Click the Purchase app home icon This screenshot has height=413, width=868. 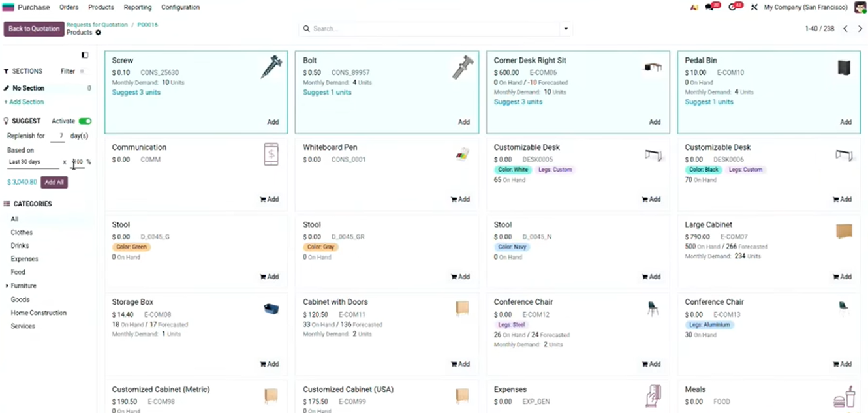pos(8,7)
